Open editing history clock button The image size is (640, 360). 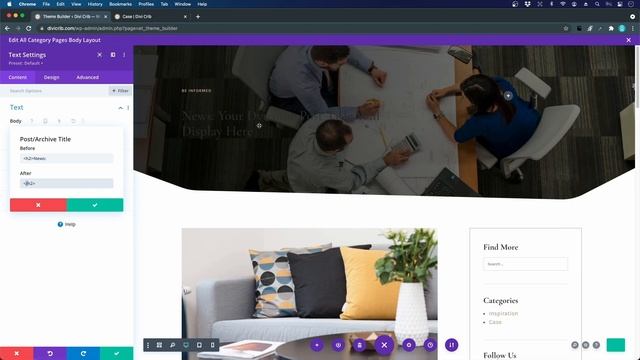coord(430,345)
